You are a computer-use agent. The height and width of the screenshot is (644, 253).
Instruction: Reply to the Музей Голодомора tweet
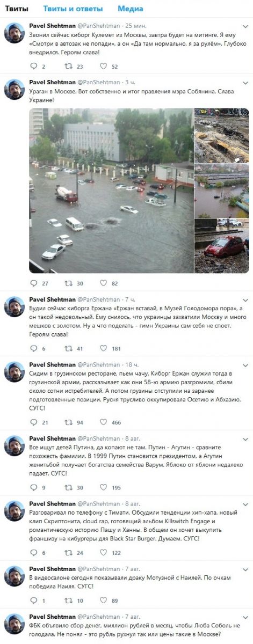[34, 348]
